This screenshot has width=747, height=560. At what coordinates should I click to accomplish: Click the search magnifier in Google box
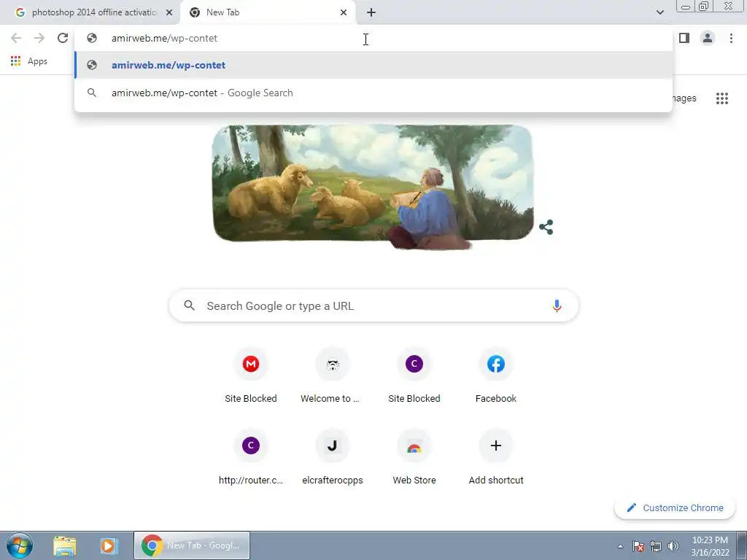[190, 306]
